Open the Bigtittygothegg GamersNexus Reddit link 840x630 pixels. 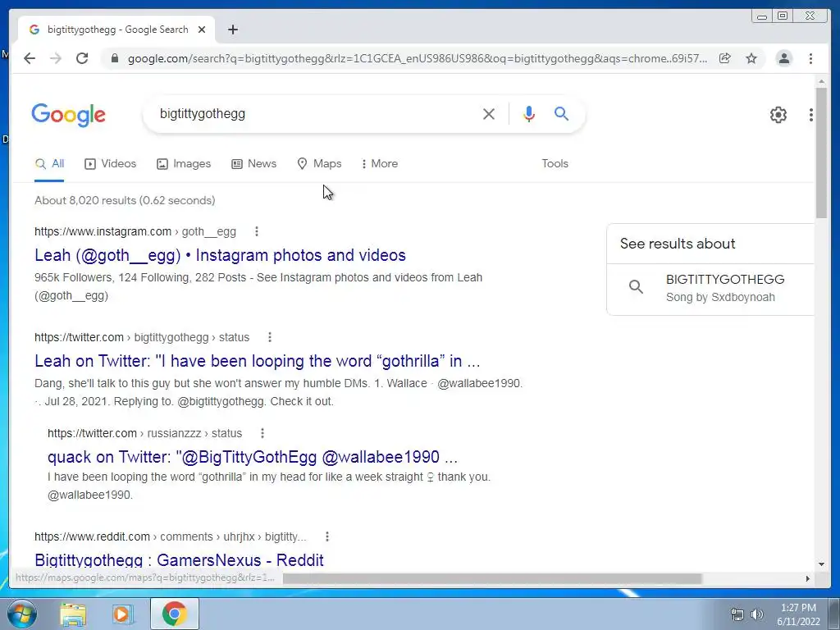[x=179, y=559]
